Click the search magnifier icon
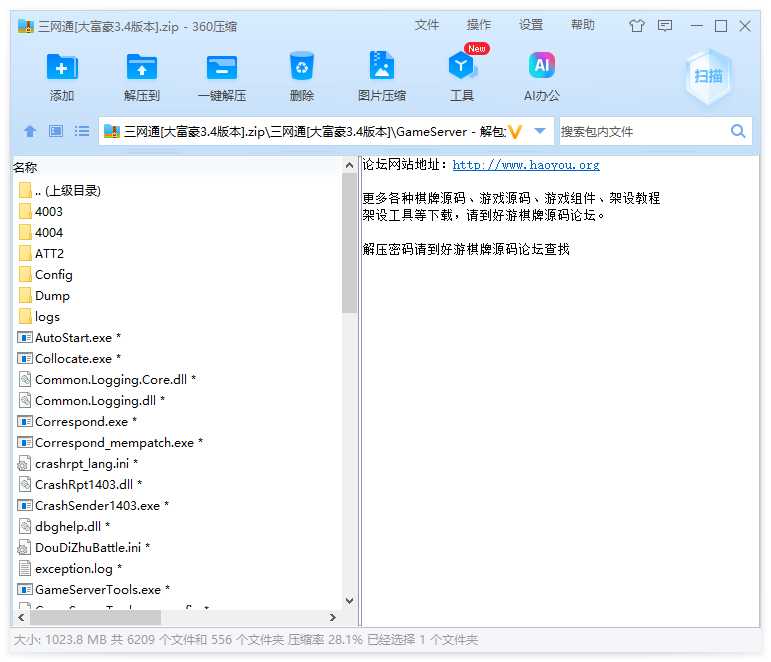 738,131
